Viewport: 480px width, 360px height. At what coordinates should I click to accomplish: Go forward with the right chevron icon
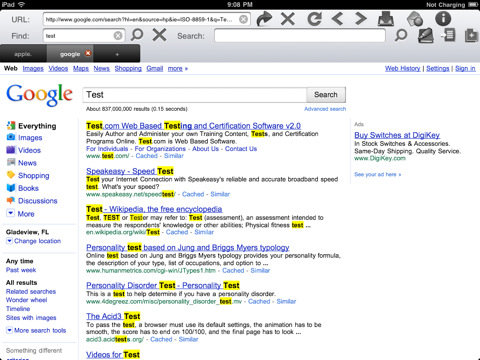[x=360, y=19]
